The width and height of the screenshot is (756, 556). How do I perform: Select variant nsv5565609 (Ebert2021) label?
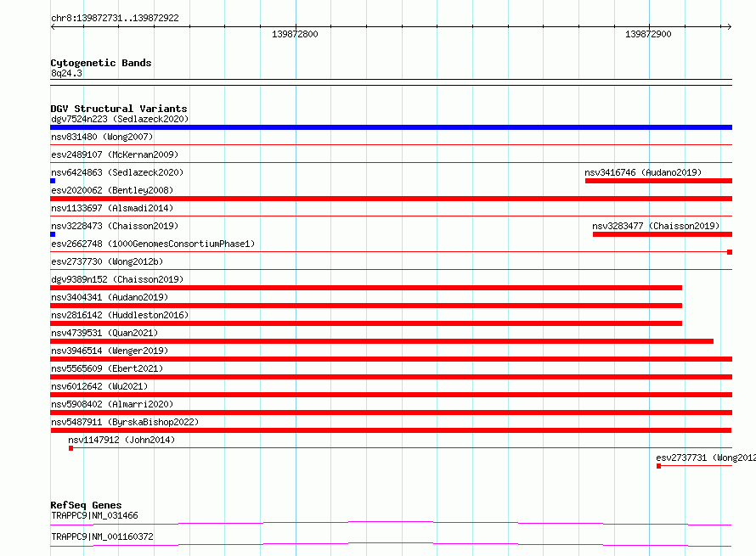107,368
